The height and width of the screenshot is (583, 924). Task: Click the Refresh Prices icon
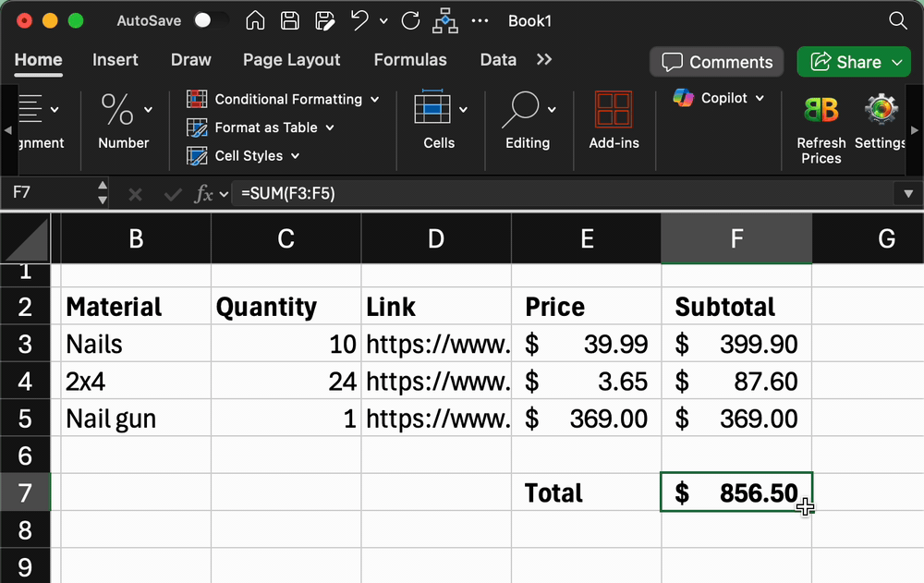[x=821, y=108]
